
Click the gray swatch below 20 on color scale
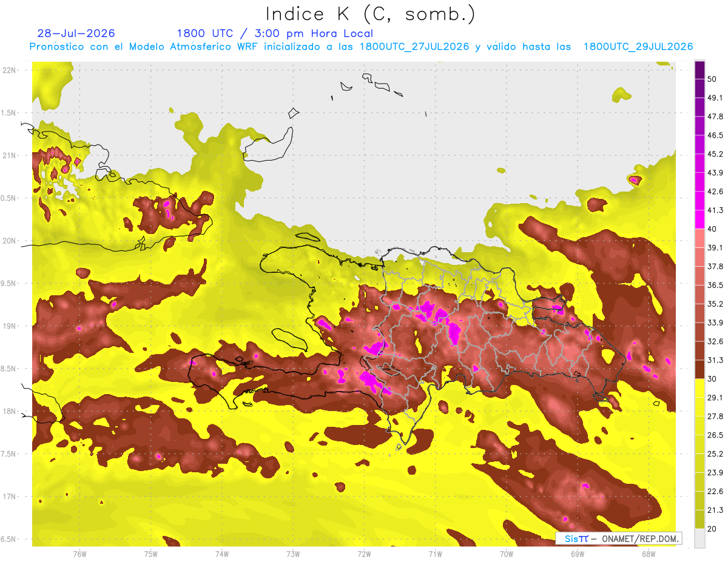699,538
